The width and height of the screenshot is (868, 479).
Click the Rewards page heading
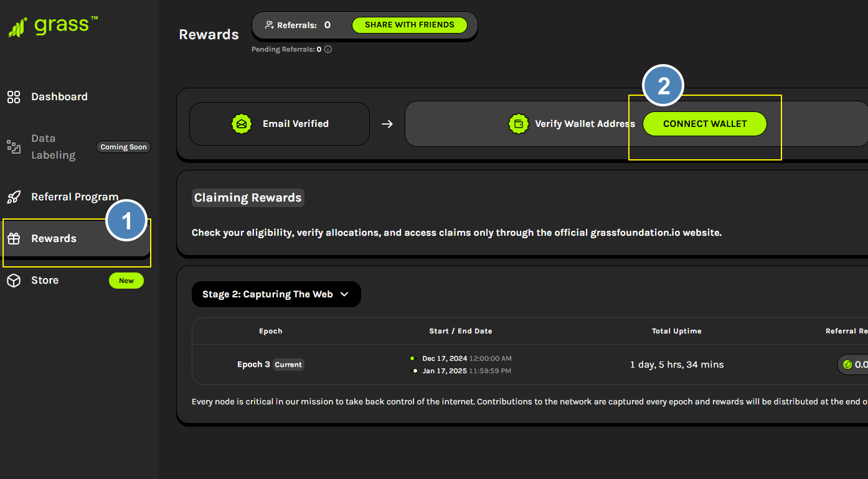tap(209, 34)
